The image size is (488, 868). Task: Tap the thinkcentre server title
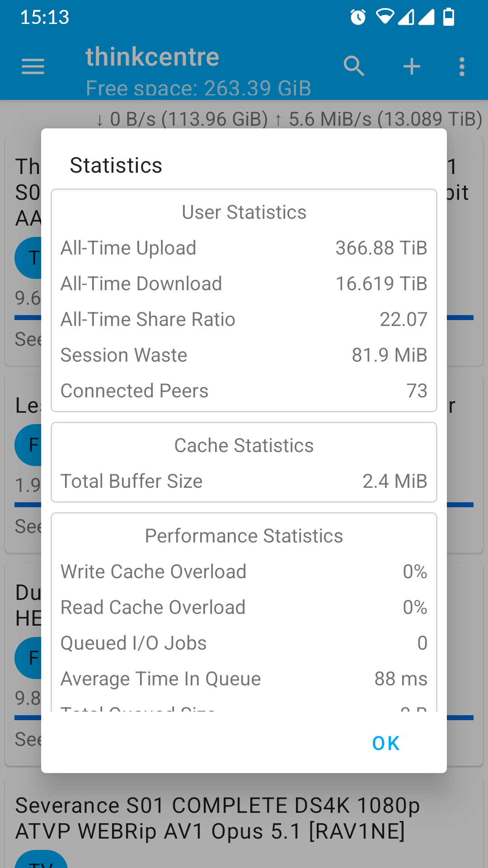[x=152, y=57]
